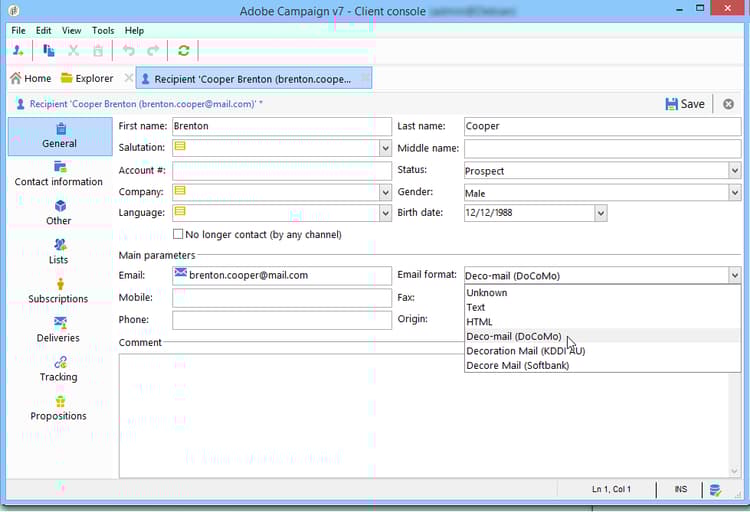This screenshot has width=750, height=512.
Task: Expand the Language dropdown
Action: pyautogui.click(x=386, y=213)
